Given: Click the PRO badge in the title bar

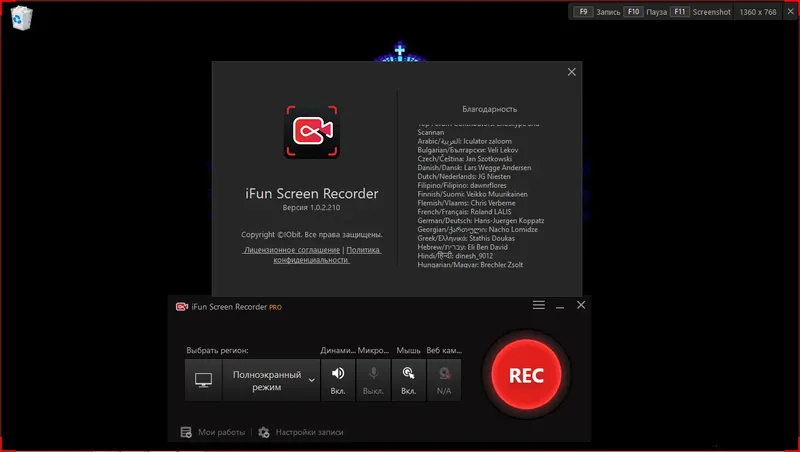Looking at the screenshot, I should (x=276, y=307).
